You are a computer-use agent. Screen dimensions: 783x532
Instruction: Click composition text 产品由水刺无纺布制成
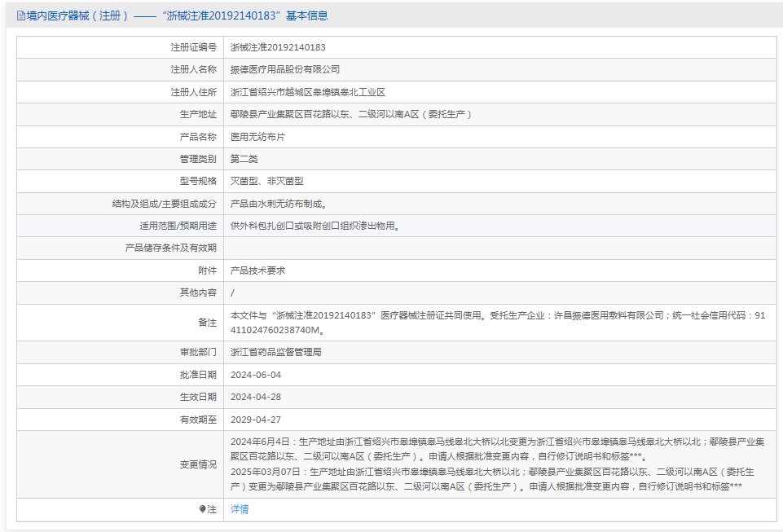(276, 204)
